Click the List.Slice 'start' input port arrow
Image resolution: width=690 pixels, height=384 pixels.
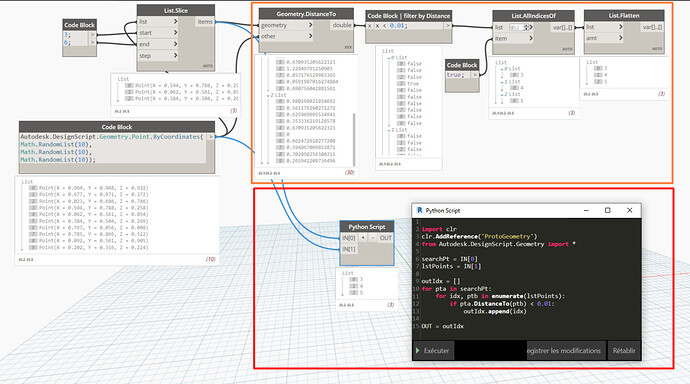(x=175, y=33)
